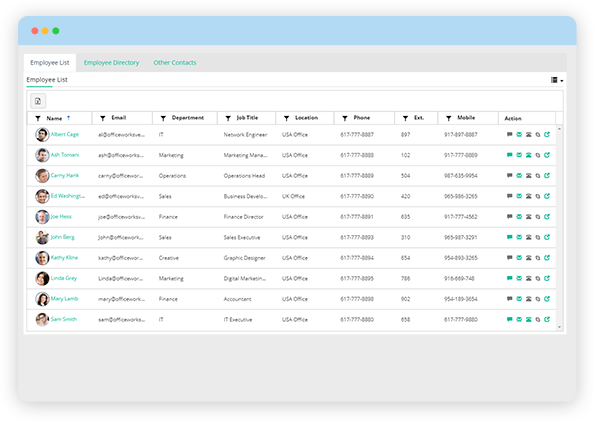595x422 pixels.
Task: Switch to the Other Contacts tab
Action: [x=175, y=63]
